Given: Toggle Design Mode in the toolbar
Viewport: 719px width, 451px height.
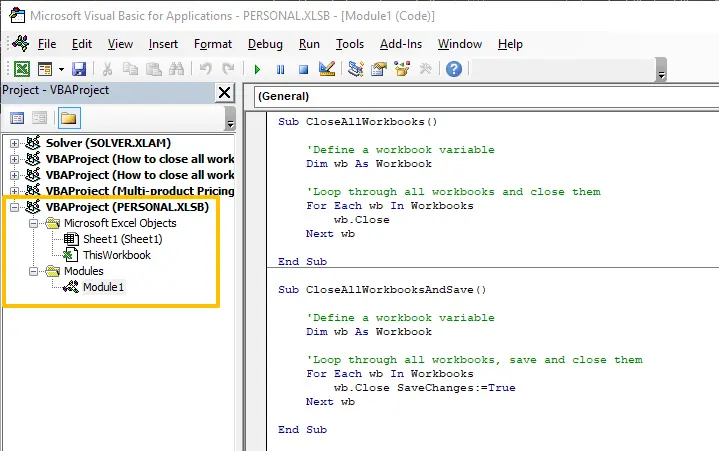Looking at the screenshot, I should pos(326,69).
